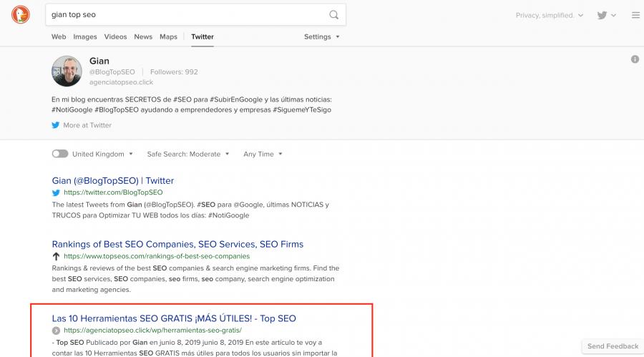The image size is (644, 357).
Task: Open the Settings dropdown
Action: [x=321, y=36]
